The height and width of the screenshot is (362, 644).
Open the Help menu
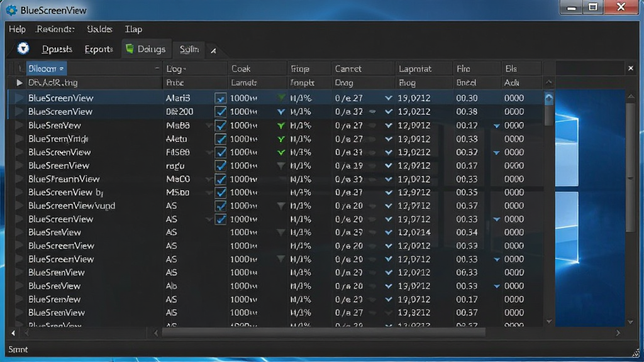(x=17, y=29)
